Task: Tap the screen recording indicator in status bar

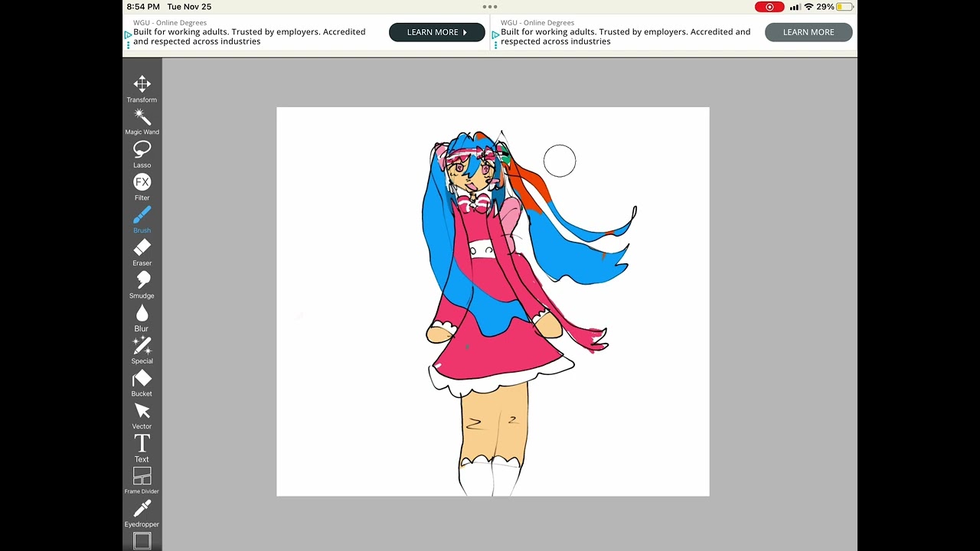Action: pyautogui.click(x=769, y=7)
